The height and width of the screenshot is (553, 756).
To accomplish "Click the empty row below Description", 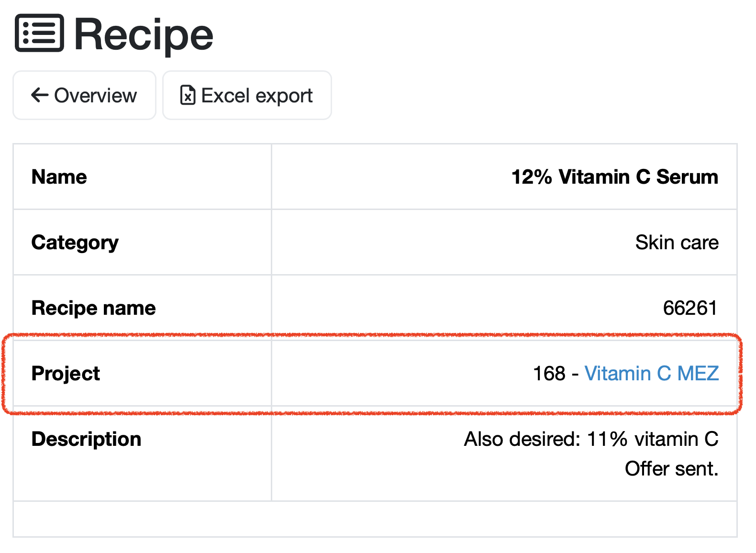I will 375,519.
